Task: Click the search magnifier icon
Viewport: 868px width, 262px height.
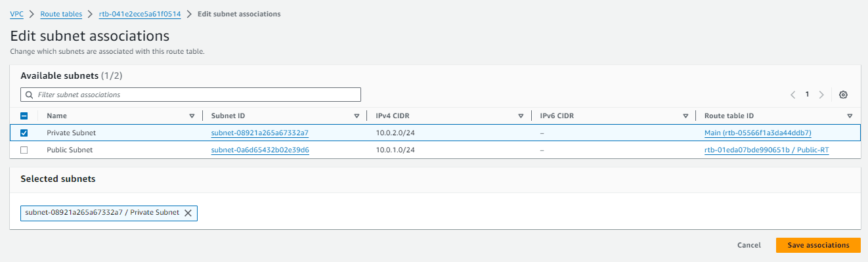Action: [x=29, y=95]
